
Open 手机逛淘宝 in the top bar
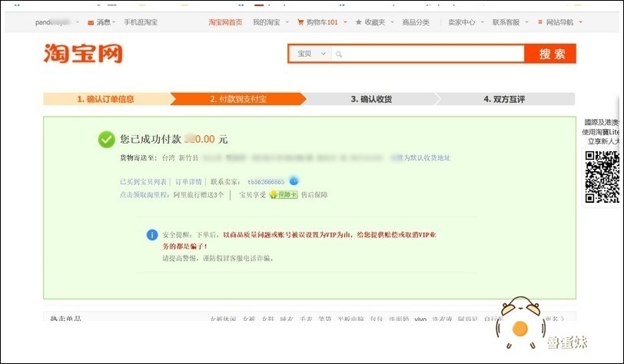pyautogui.click(x=140, y=22)
